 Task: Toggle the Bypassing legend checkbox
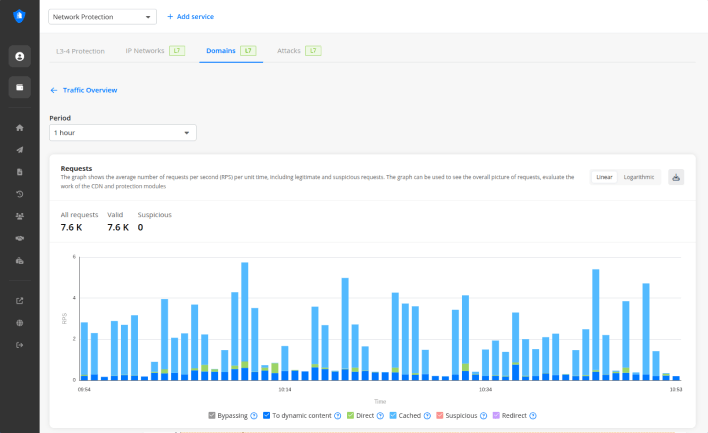coord(212,416)
